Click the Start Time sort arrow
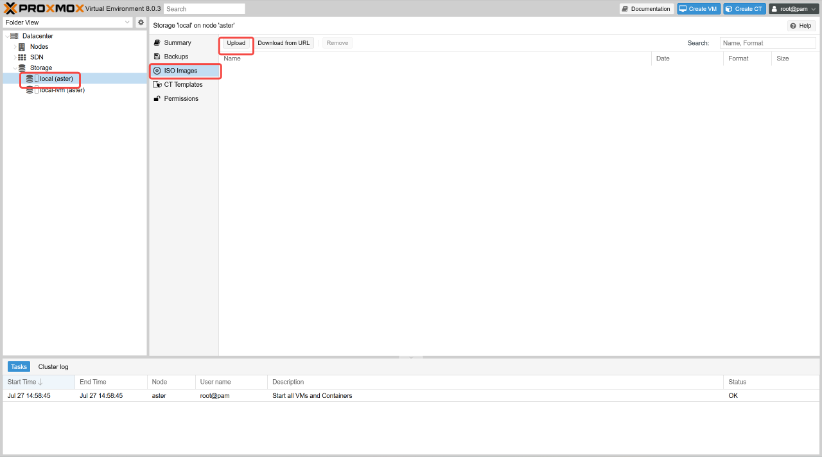The width and height of the screenshot is (822, 458). click(40, 382)
